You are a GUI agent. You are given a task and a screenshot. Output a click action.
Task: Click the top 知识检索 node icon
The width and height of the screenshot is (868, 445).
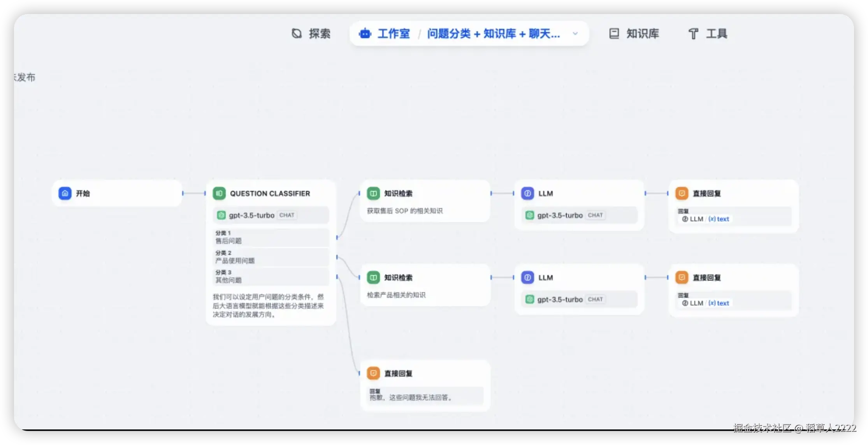373,193
